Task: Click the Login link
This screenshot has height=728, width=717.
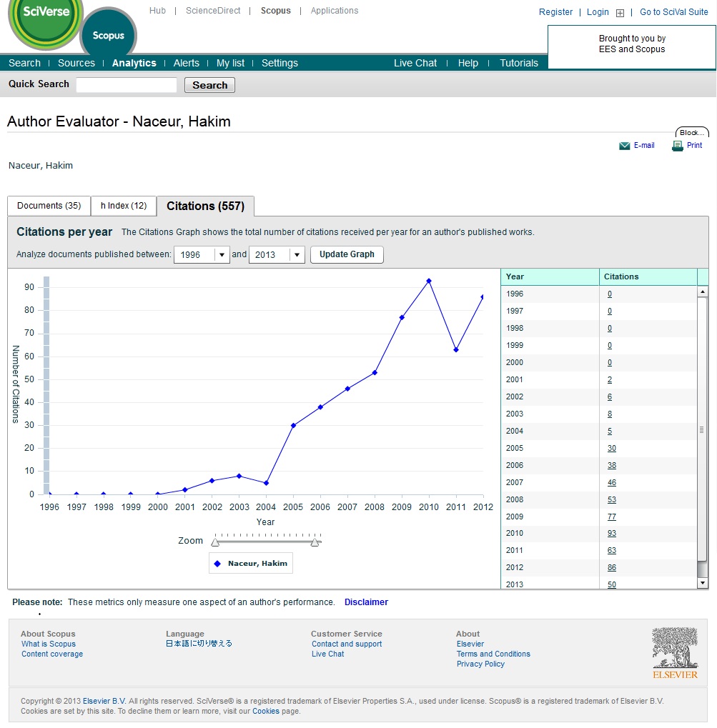Action: (x=598, y=12)
